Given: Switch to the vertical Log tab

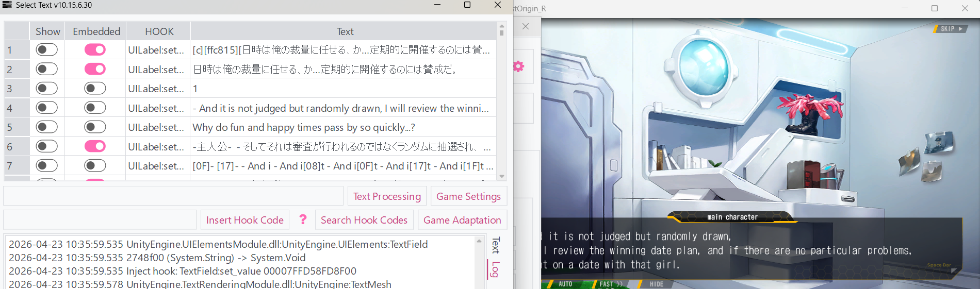Looking at the screenshot, I should coord(495,269).
